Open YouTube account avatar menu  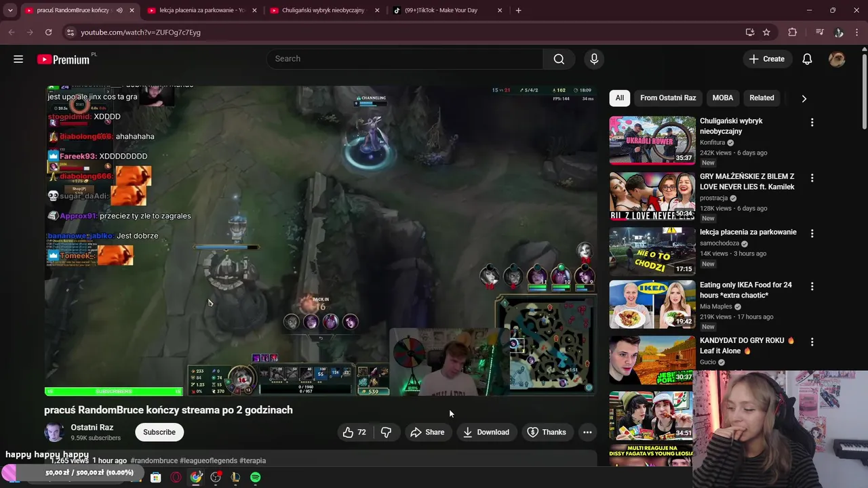[x=837, y=59]
